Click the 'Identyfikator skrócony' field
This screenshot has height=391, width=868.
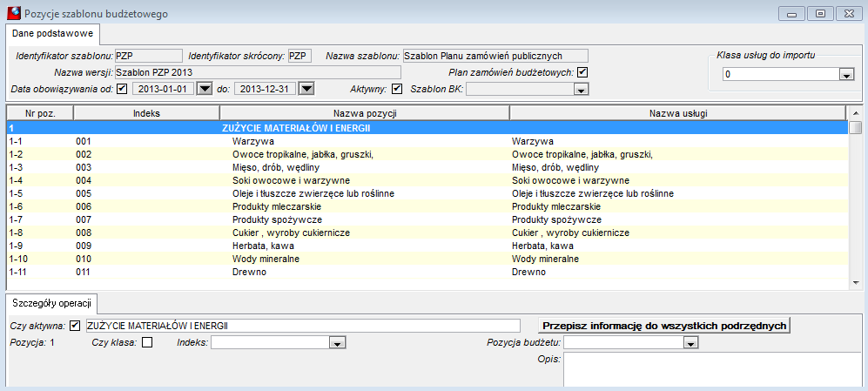pos(299,56)
